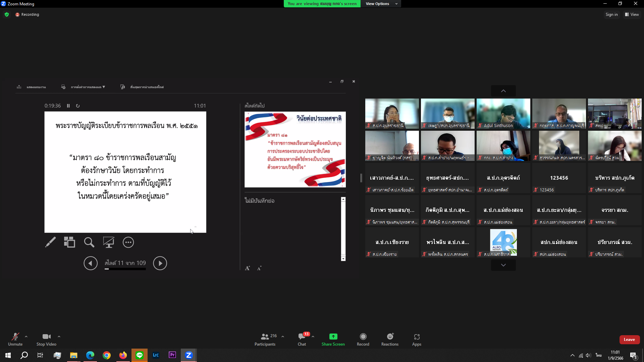
Task: Open audio options arrow beside Unmute
Action: point(26,337)
